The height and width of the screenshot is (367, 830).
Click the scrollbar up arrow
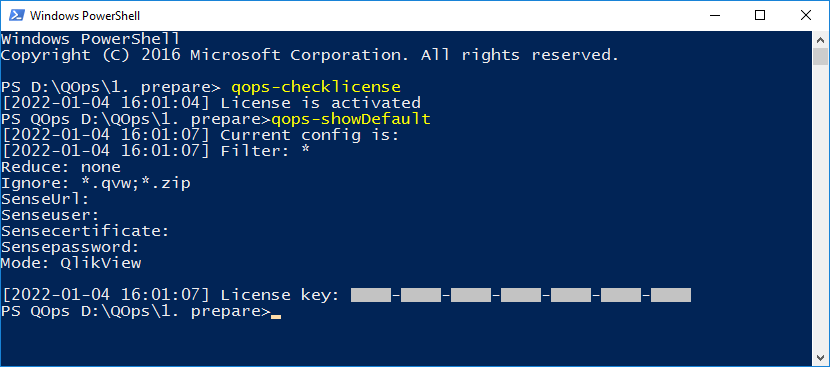pos(820,39)
